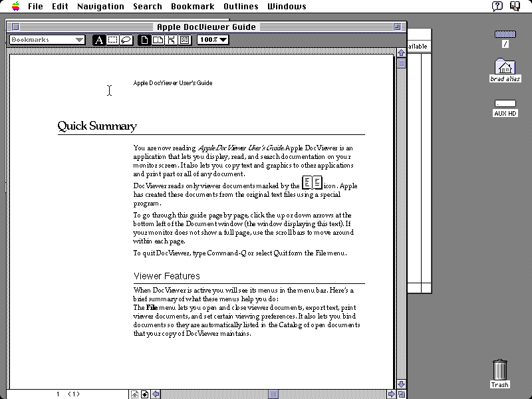Click the horizontal scrollbar right arrow

point(391,394)
